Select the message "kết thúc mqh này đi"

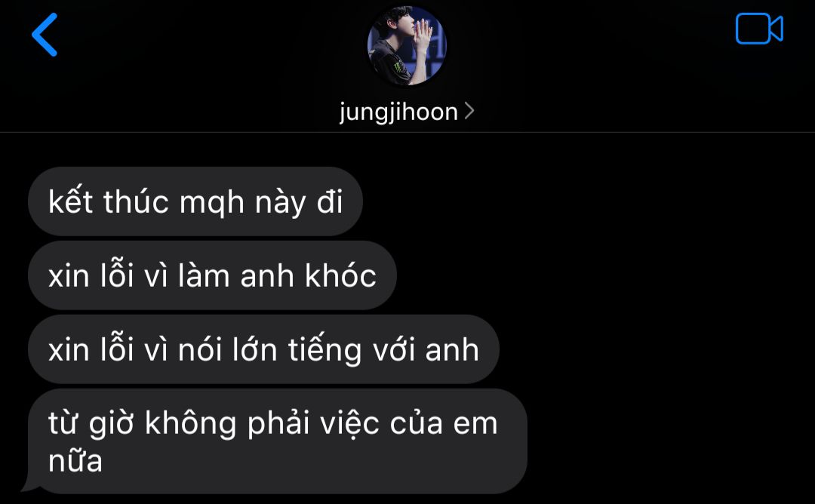195,201
